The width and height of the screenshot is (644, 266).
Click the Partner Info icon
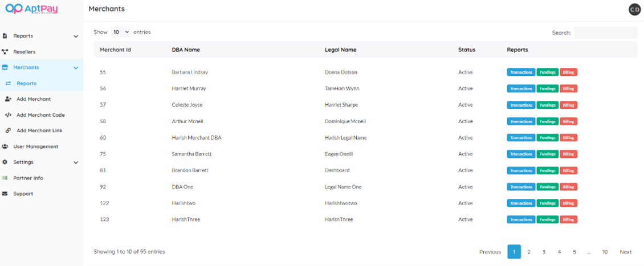(x=5, y=178)
